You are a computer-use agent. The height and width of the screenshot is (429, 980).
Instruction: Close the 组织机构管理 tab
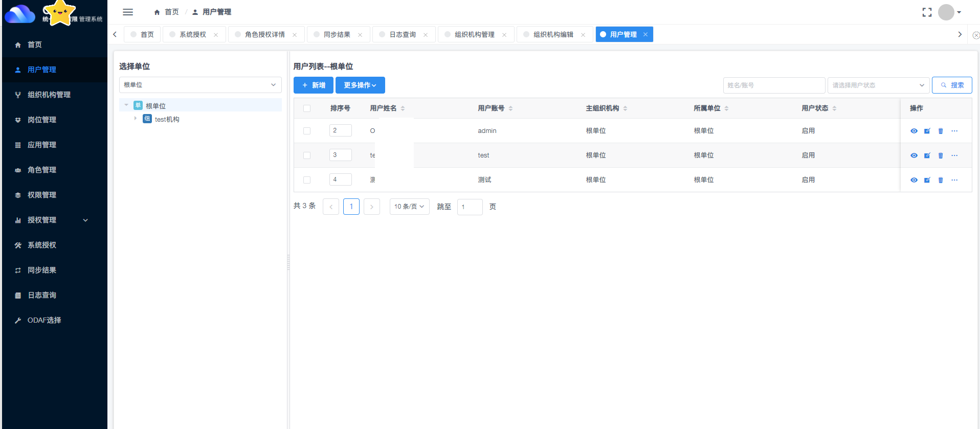click(x=504, y=35)
